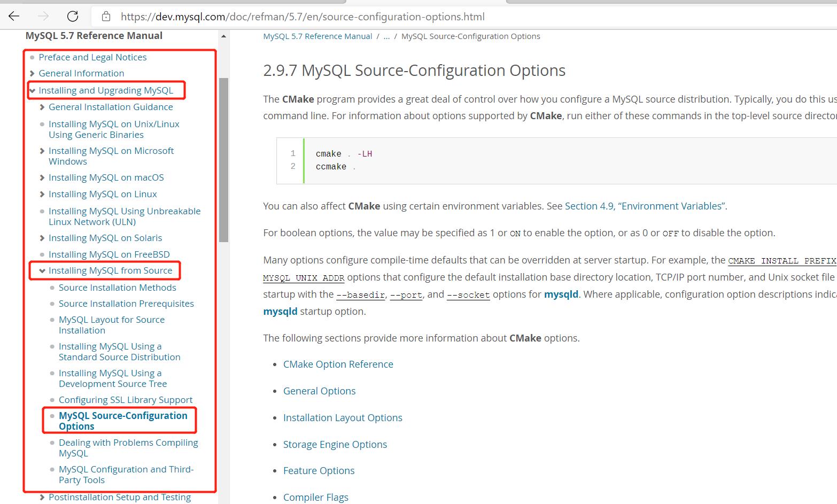Image resolution: width=837 pixels, height=504 pixels.
Task: Open Configuring SSL Library Support
Action: [126, 400]
